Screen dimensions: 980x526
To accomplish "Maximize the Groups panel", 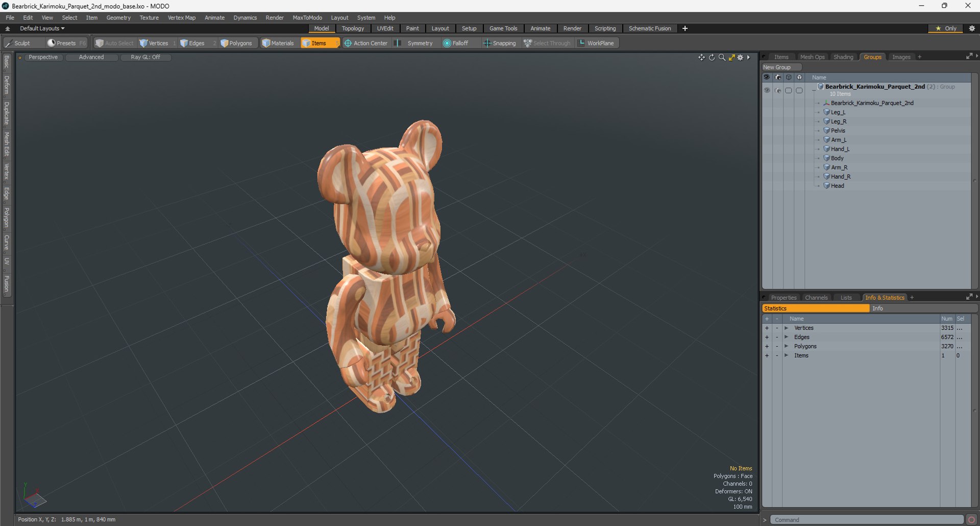I will coord(969,56).
